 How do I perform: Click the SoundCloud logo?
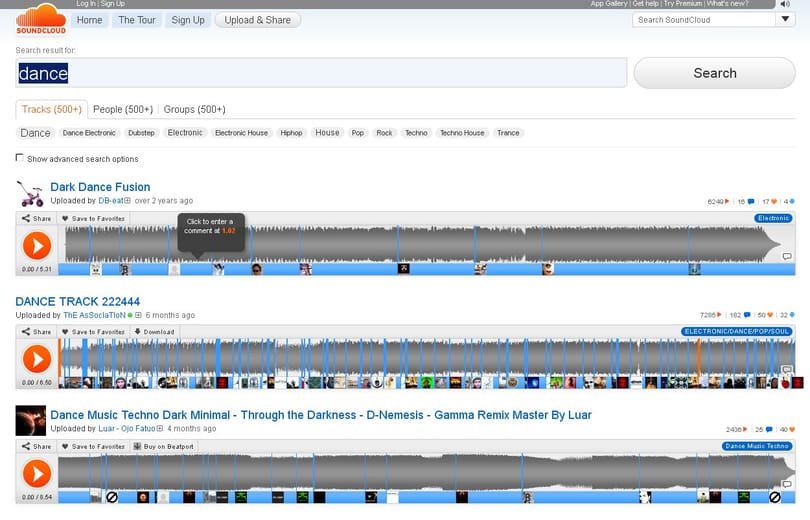(41, 20)
